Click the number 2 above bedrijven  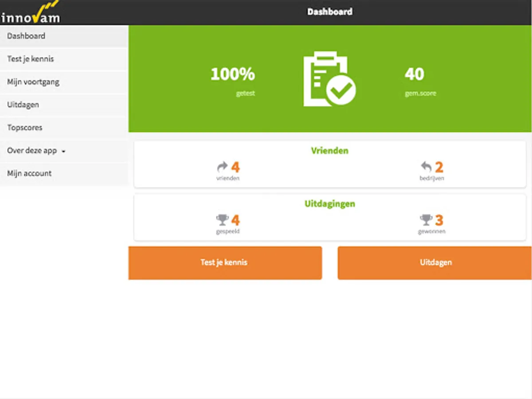[x=439, y=167]
